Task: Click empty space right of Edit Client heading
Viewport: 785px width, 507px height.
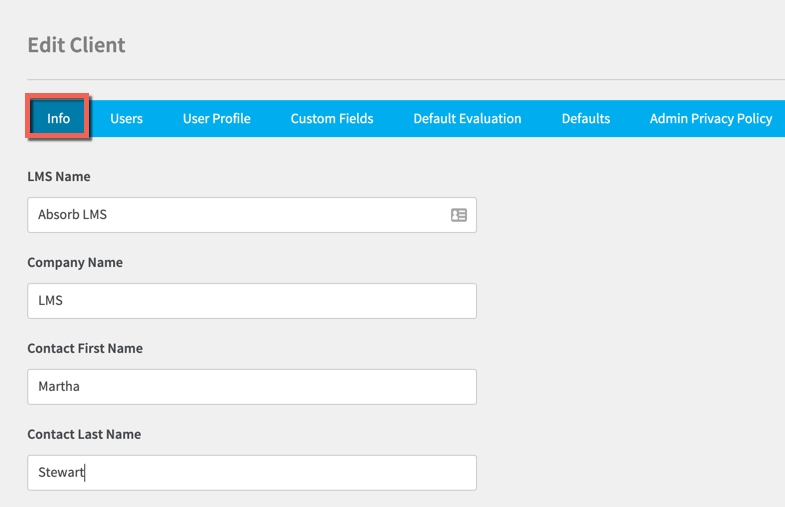Action: coord(451,45)
